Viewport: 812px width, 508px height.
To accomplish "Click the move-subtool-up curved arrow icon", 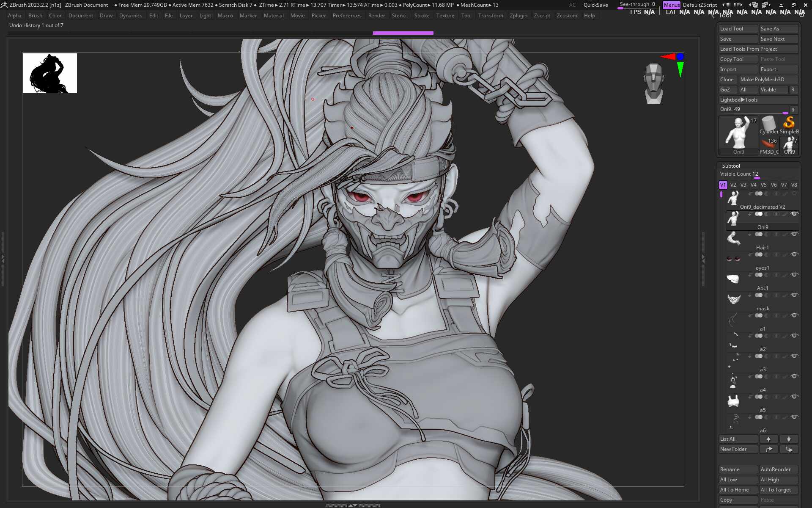I will 768,449.
